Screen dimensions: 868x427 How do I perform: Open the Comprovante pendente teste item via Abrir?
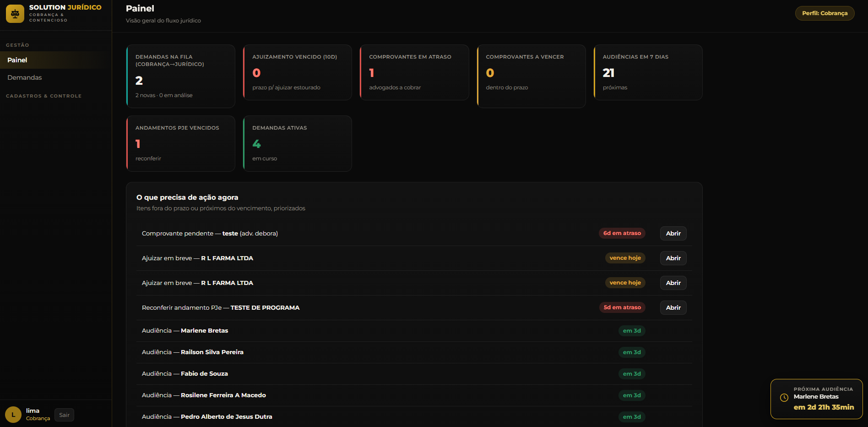[673, 233]
